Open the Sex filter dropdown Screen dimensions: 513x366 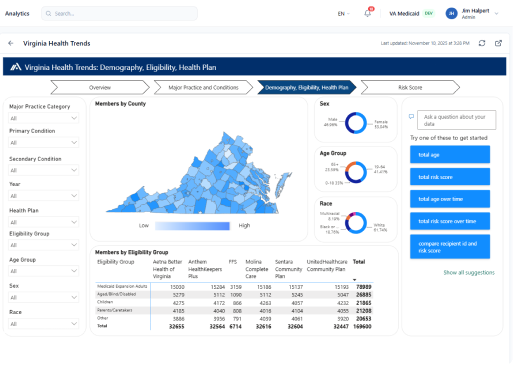(43, 297)
